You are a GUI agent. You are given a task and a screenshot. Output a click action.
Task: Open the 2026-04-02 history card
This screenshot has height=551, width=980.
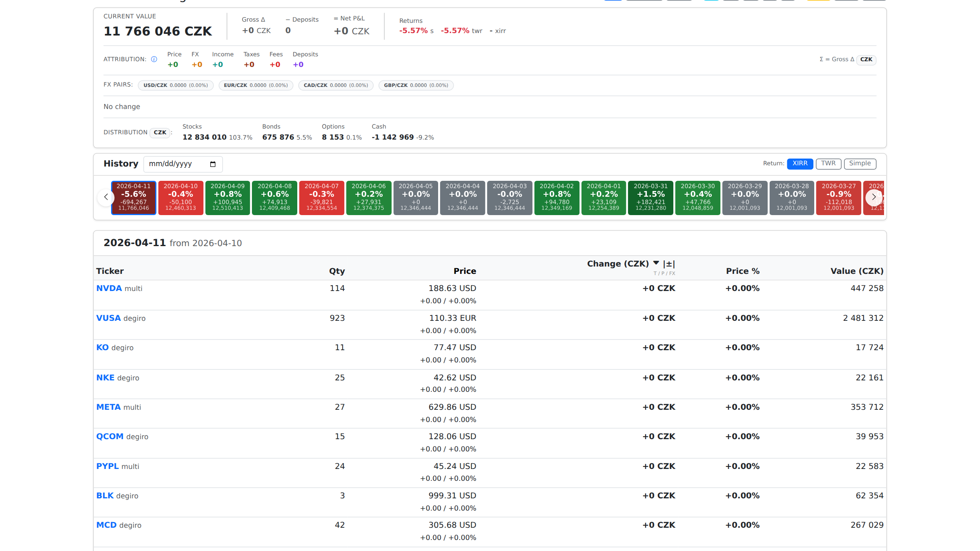pos(557,198)
